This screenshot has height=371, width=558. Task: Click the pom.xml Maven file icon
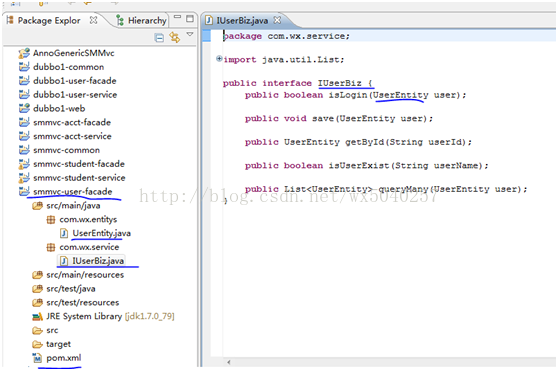37,358
